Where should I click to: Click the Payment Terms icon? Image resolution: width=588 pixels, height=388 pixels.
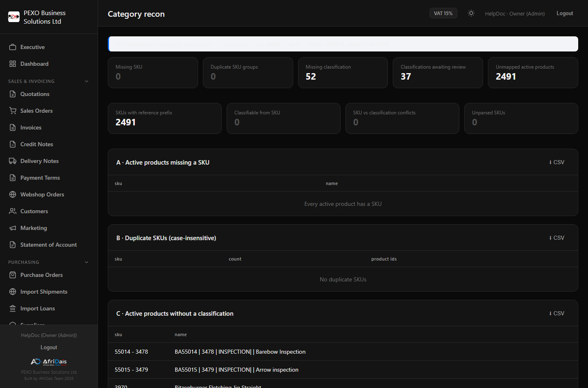[x=13, y=178]
